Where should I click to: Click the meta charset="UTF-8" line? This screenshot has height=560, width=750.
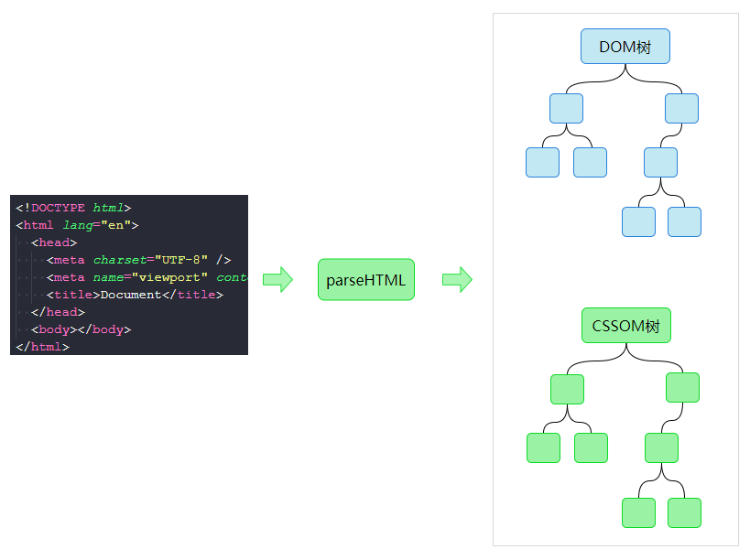(x=138, y=260)
